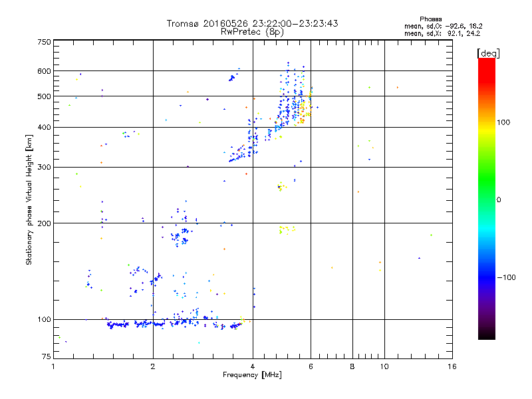Click the colorbar '0' tick label
The width and height of the screenshot is (532, 399).
(499, 200)
